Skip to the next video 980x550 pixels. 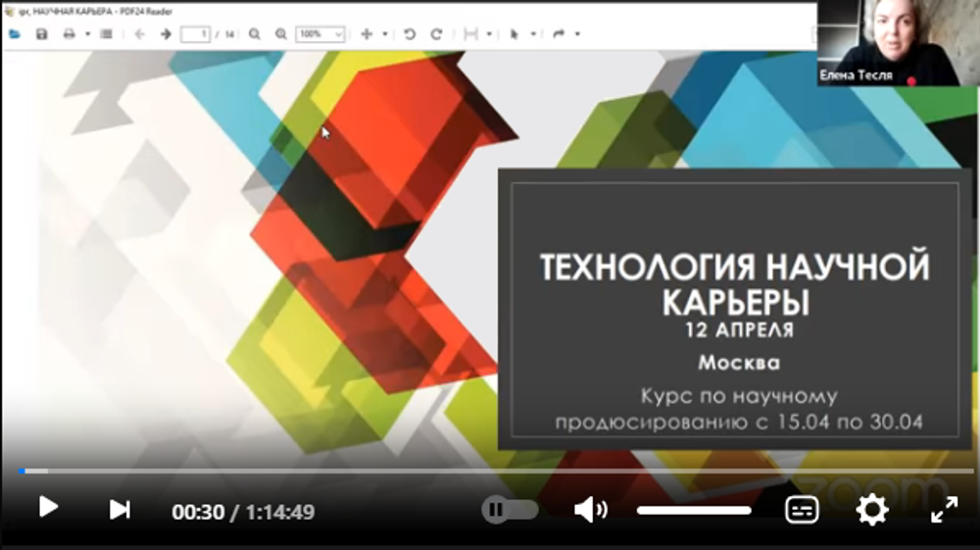[120, 510]
